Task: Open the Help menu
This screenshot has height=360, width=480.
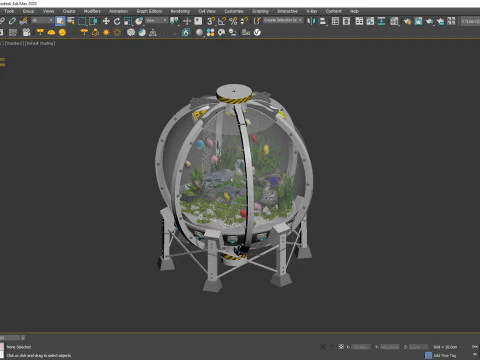Action: click(x=354, y=11)
